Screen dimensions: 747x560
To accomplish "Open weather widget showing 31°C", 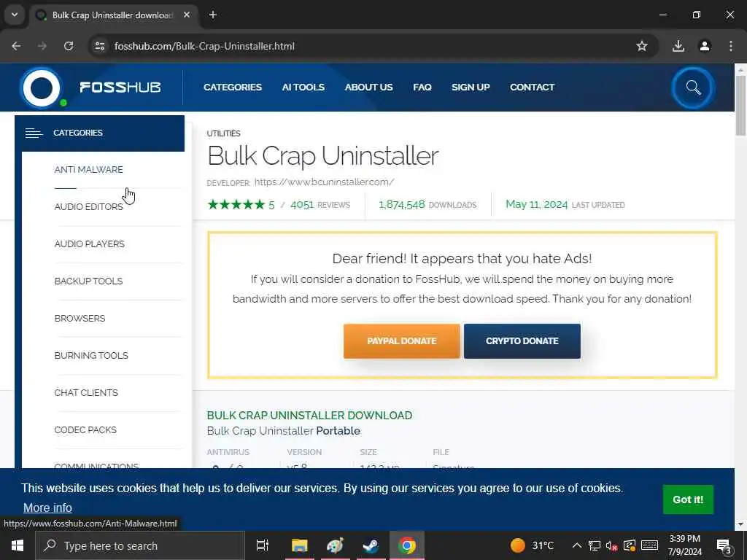I will point(532,545).
